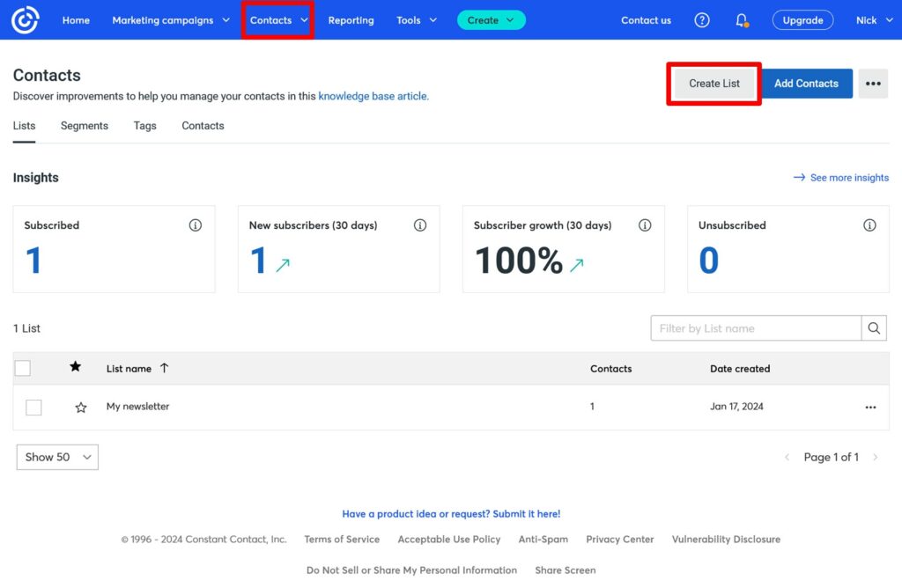Expand the Marketing campaigns menu
The width and height of the screenshot is (902, 588).
(171, 20)
